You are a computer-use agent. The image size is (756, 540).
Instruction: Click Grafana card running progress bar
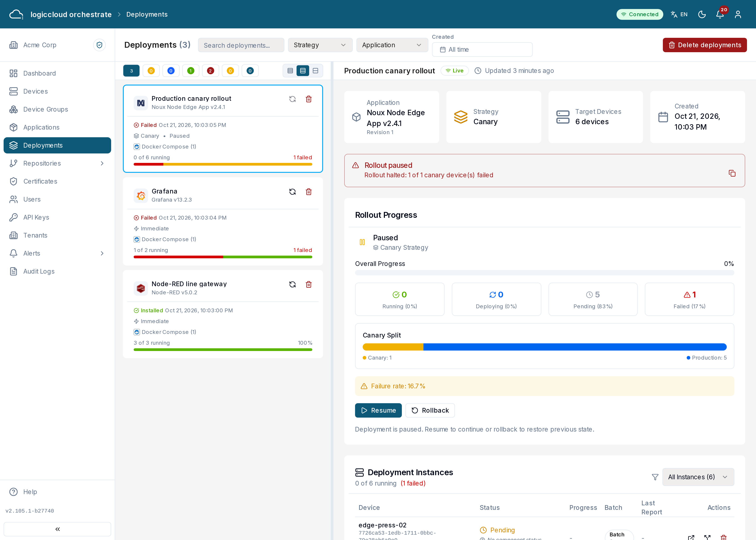(x=223, y=257)
